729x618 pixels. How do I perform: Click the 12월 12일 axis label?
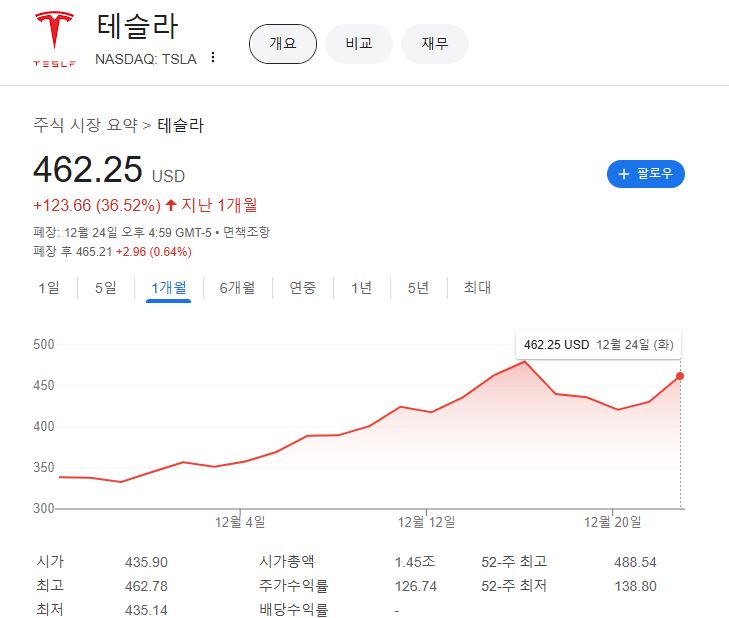tap(426, 522)
